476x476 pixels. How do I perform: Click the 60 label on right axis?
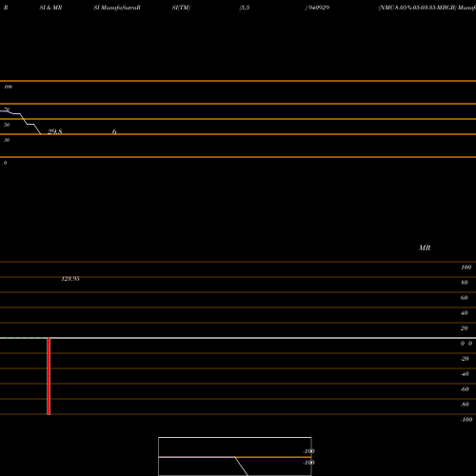[465, 298]
